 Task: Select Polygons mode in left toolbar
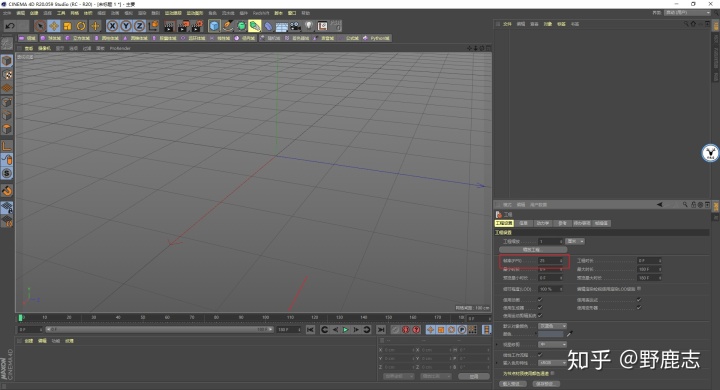(x=7, y=129)
